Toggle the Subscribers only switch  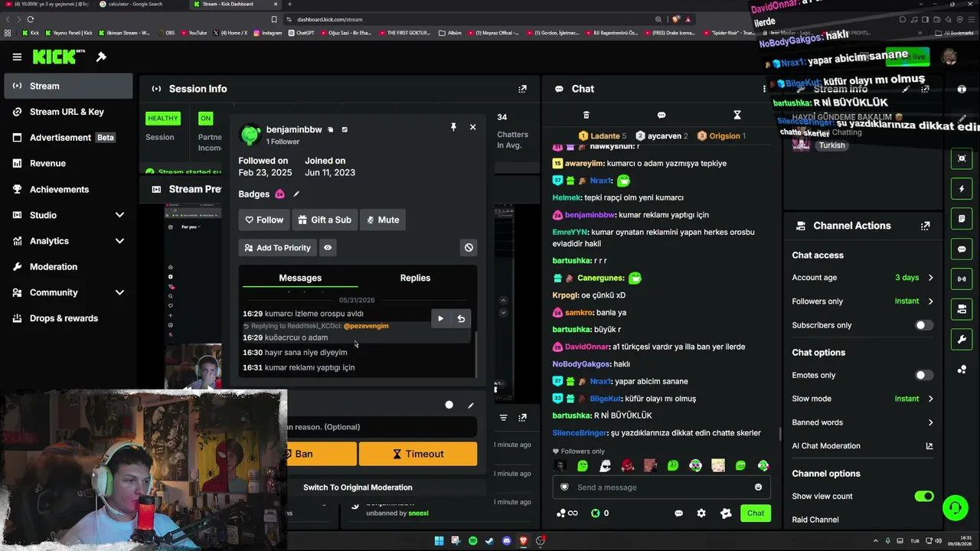coord(924,325)
